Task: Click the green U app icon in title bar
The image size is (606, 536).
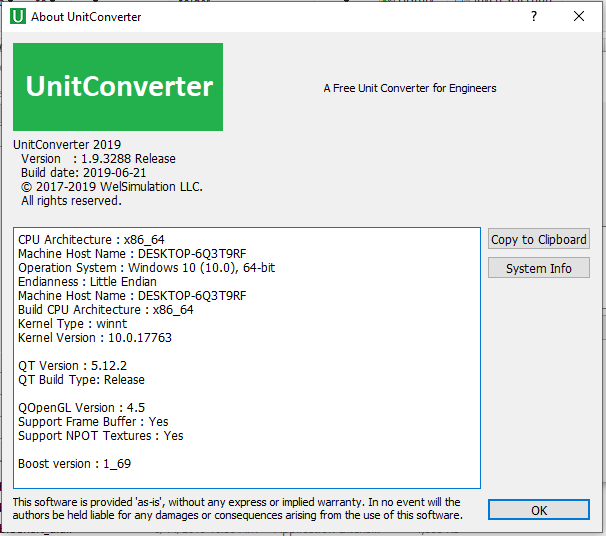Action: pyautogui.click(x=18, y=17)
